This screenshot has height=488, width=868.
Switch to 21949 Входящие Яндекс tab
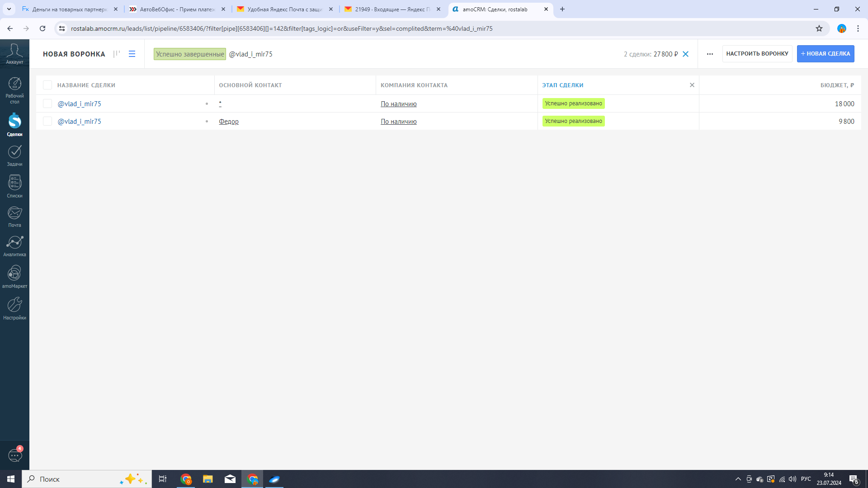392,9
